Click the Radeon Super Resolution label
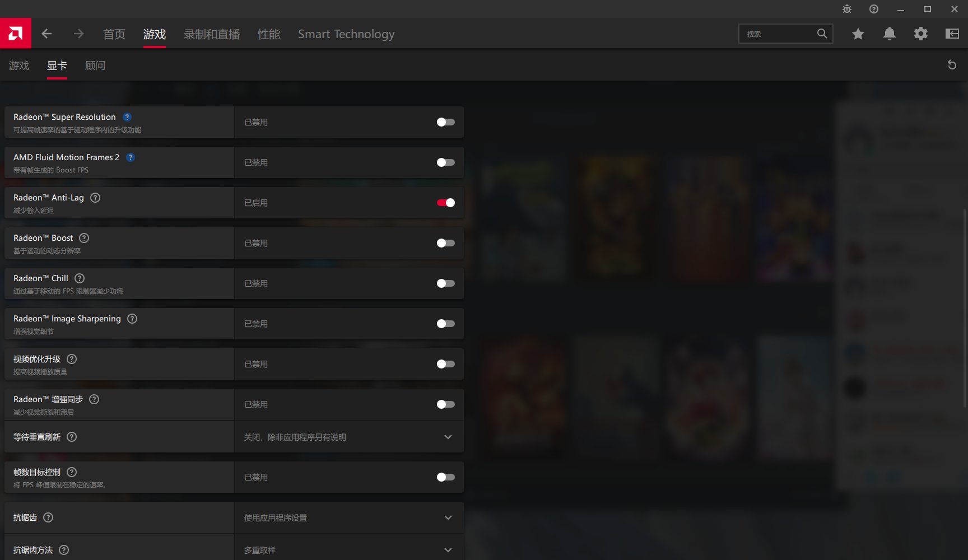 (x=64, y=117)
